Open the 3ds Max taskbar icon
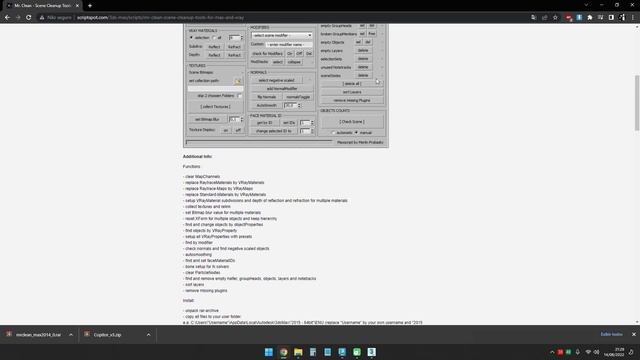Screen dimensions: 640x360 [x=371, y=352]
